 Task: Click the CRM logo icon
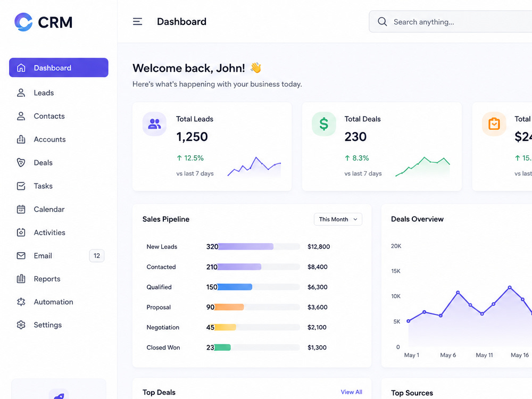23,22
